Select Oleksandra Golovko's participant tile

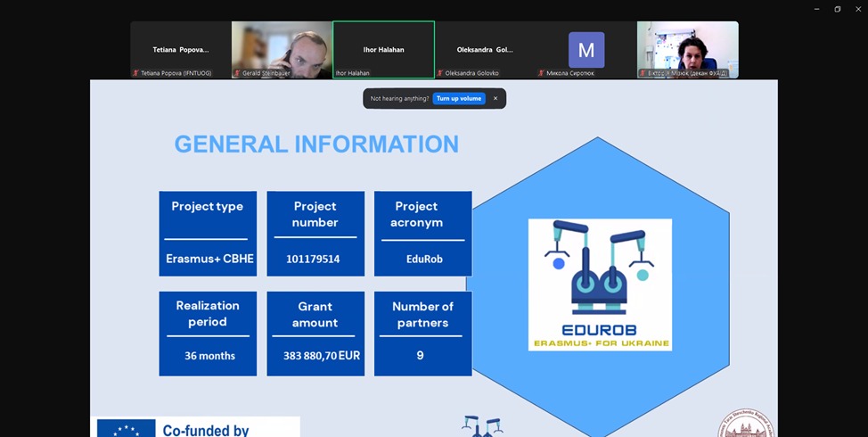pos(485,50)
